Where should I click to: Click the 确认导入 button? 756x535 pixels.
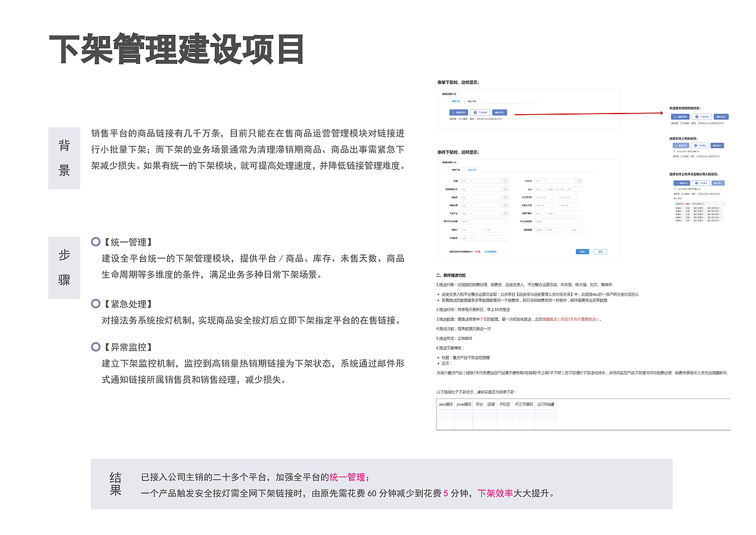pos(500,112)
